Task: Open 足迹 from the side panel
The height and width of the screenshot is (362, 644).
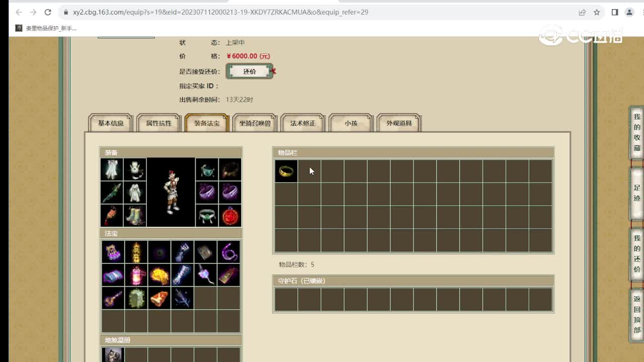Action: [637, 194]
